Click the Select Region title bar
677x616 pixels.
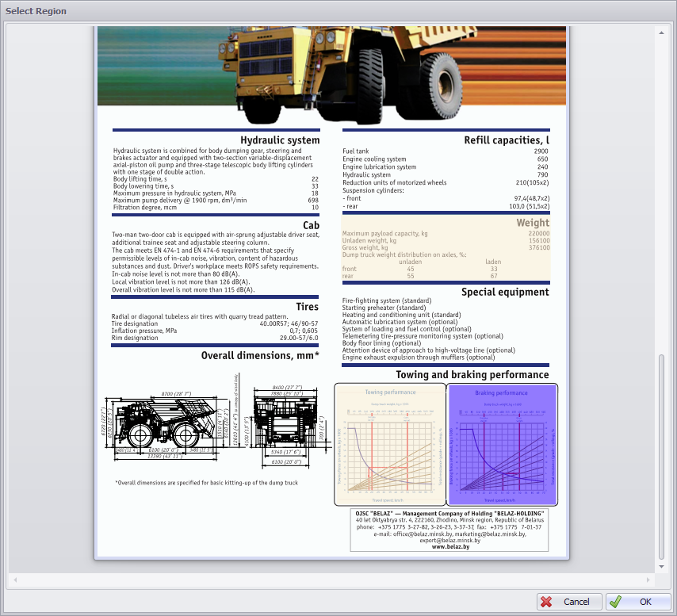coord(37,10)
